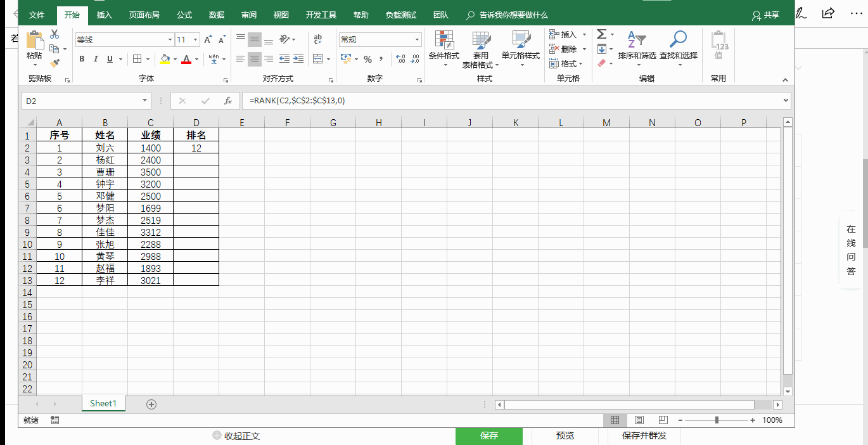Click the percent style icon
The width and height of the screenshot is (868, 445).
(x=367, y=59)
